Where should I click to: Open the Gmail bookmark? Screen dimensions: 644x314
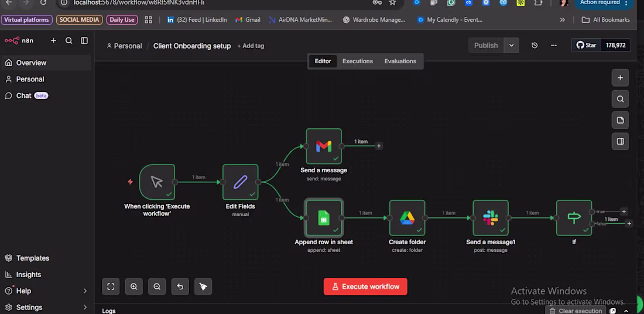click(x=248, y=20)
